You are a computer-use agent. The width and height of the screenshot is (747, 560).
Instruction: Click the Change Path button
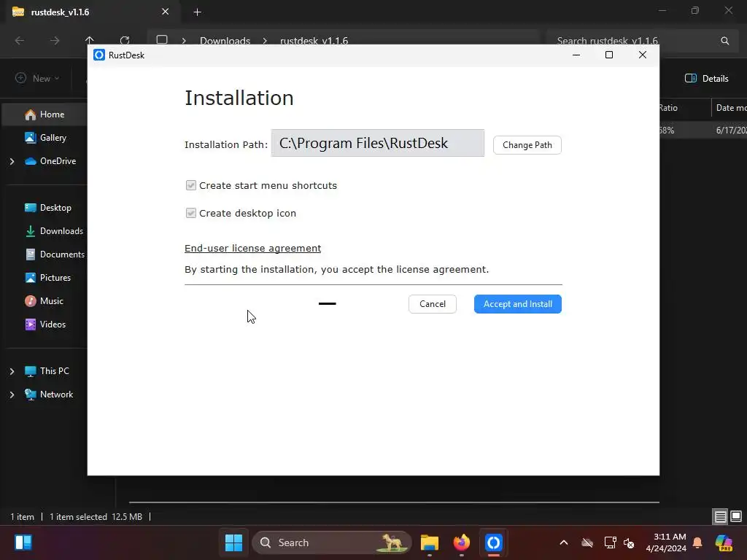click(x=527, y=145)
